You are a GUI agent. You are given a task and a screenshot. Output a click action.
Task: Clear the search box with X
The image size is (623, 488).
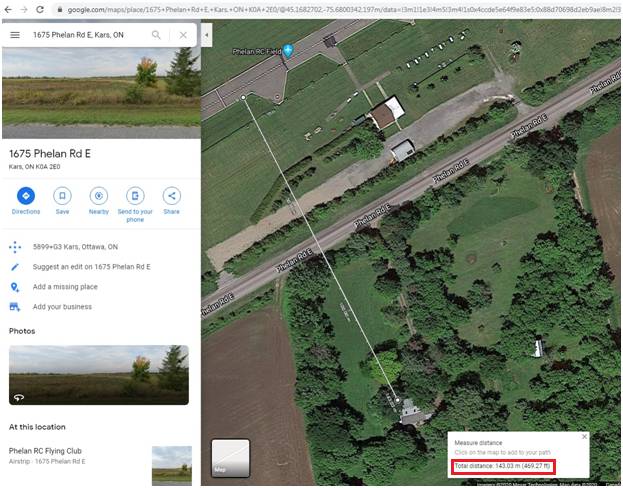point(183,34)
